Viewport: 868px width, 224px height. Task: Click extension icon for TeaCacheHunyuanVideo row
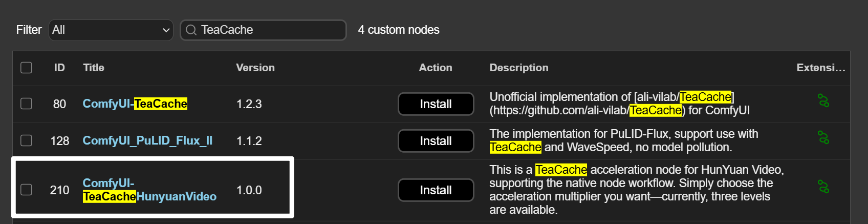(x=823, y=187)
